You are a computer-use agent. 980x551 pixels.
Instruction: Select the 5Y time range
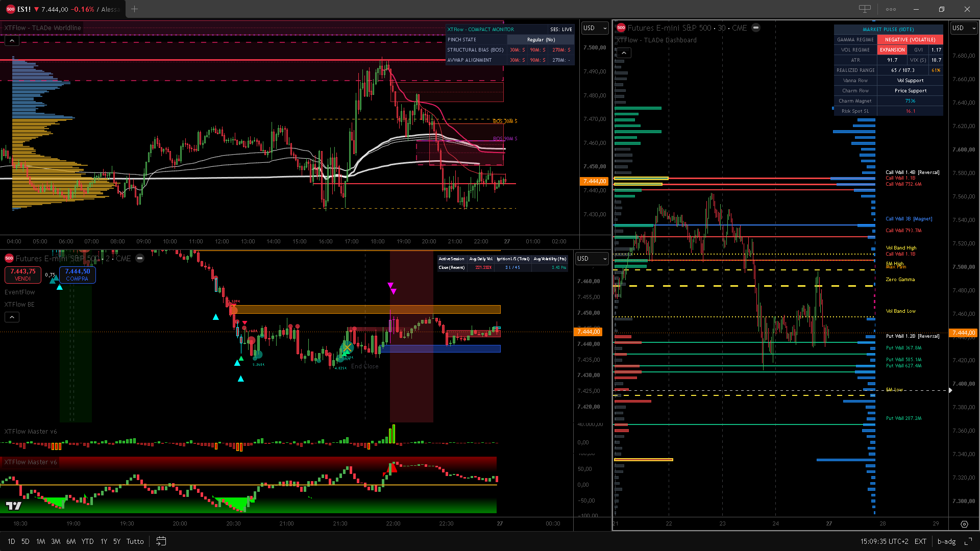point(117,541)
